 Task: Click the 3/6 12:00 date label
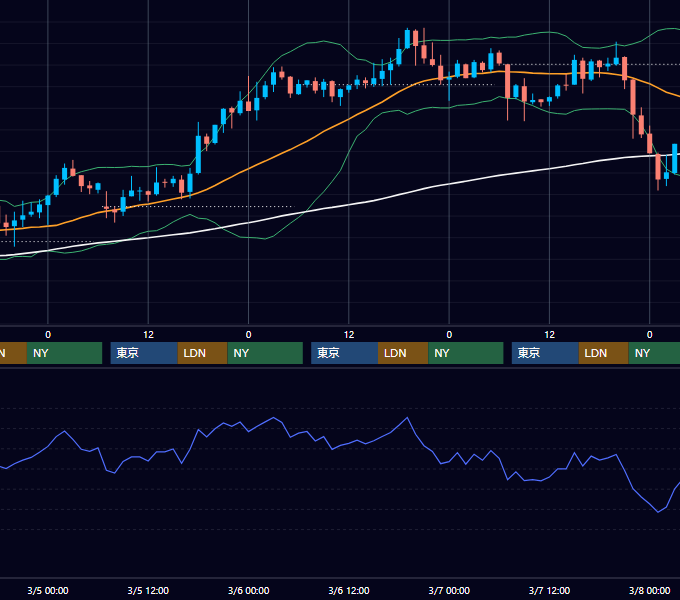(349, 590)
